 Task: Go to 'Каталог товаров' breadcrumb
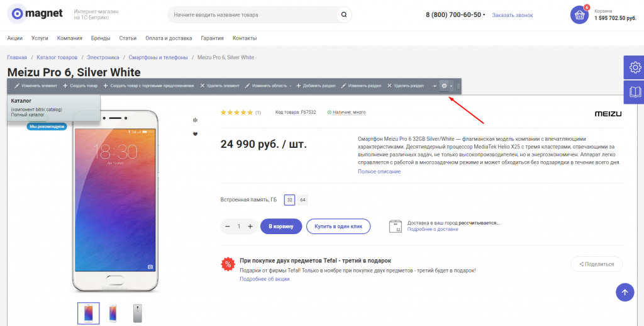click(57, 57)
